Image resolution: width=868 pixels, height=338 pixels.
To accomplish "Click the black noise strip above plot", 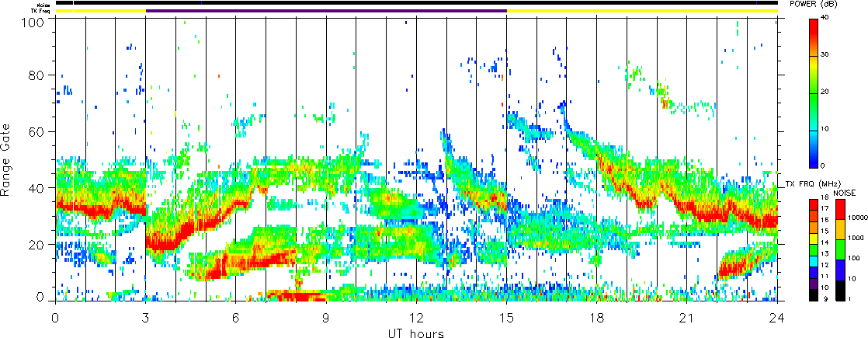I will 416,3.
